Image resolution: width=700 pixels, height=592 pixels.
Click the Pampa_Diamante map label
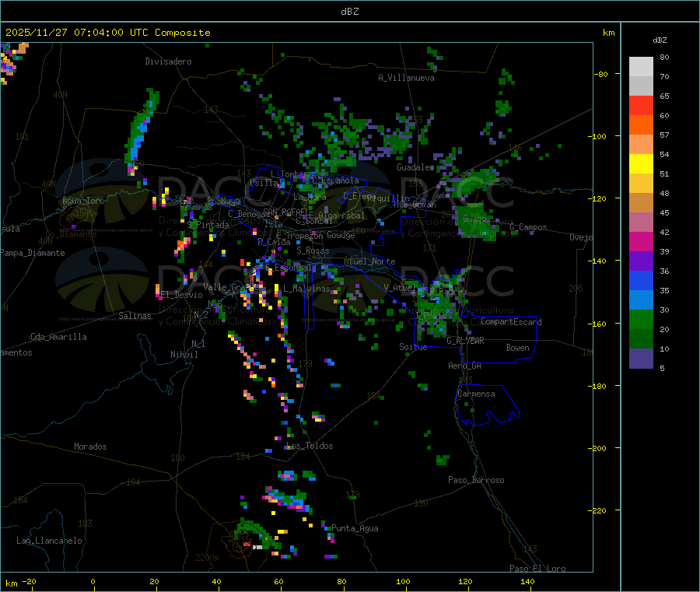pos(32,253)
